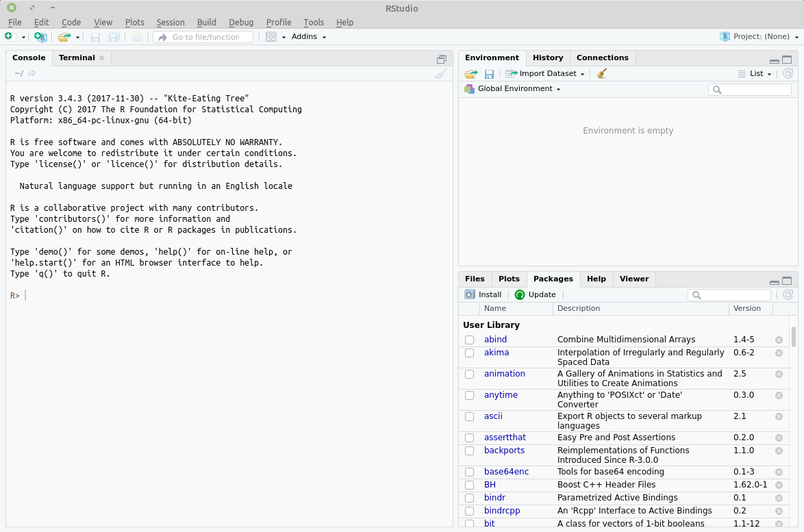Image resolution: width=804 pixels, height=532 pixels.
Task: Open the backports package link
Action: (504, 451)
